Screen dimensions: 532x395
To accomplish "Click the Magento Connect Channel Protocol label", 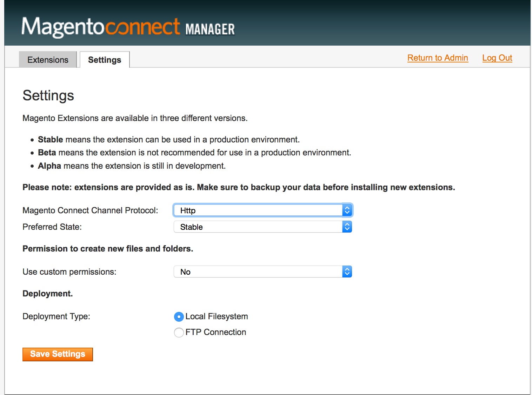I will [x=90, y=210].
